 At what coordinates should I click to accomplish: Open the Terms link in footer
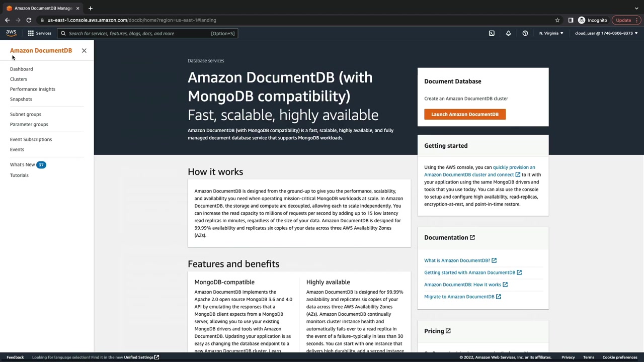pos(589,357)
